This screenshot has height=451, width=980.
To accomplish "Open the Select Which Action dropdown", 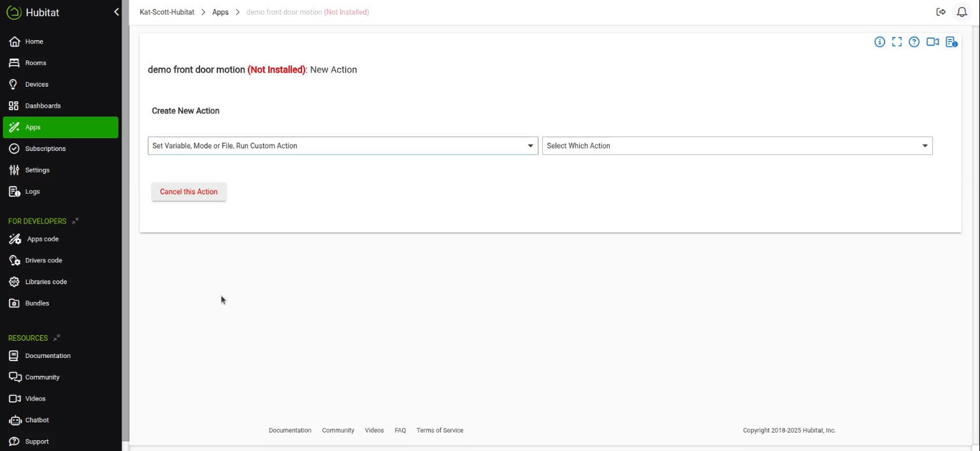I will pos(737,146).
